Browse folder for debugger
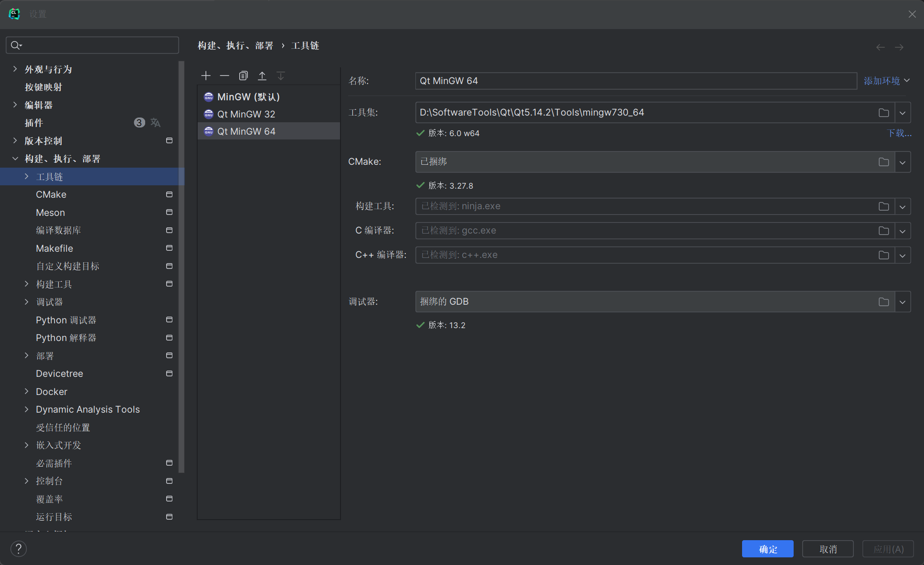924x565 pixels. [x=884, y=302]
